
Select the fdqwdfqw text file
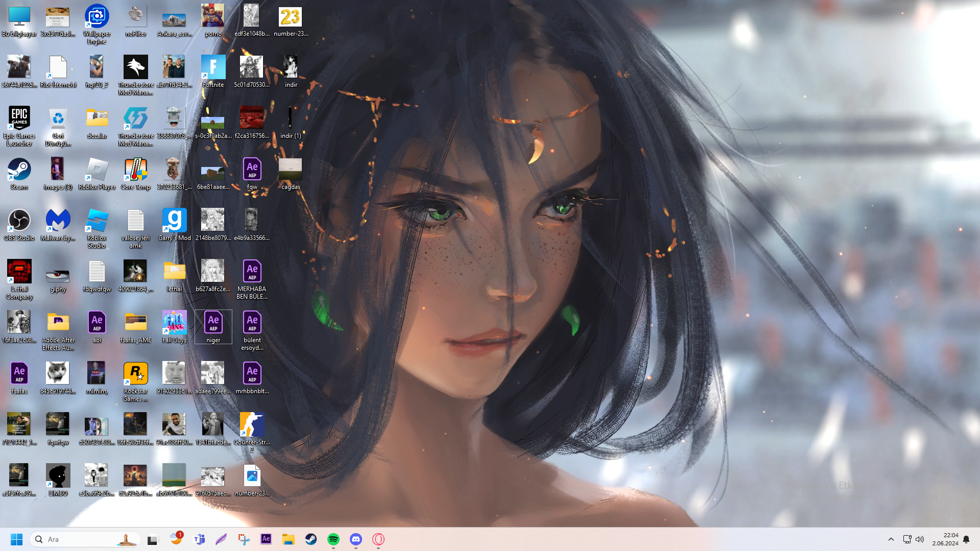pyautogui.click(x=97, y=276)
